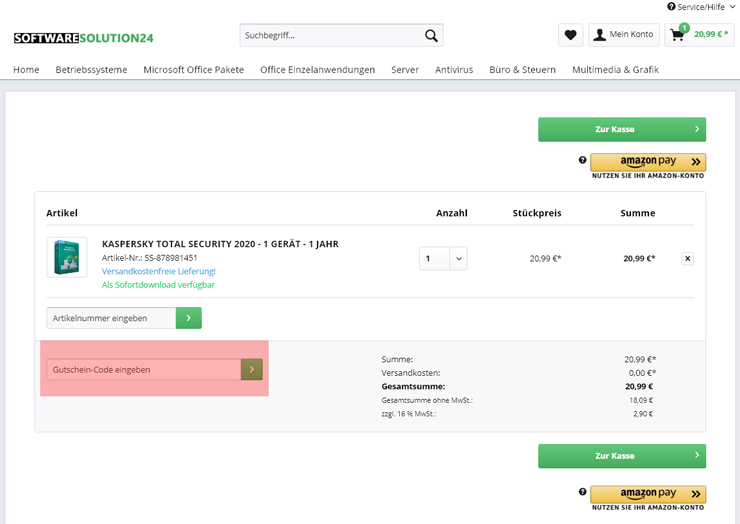This screenshot has height=524, width=740.
Task: Click the bottom Zur Kasse button
Action: click(622, 456)
